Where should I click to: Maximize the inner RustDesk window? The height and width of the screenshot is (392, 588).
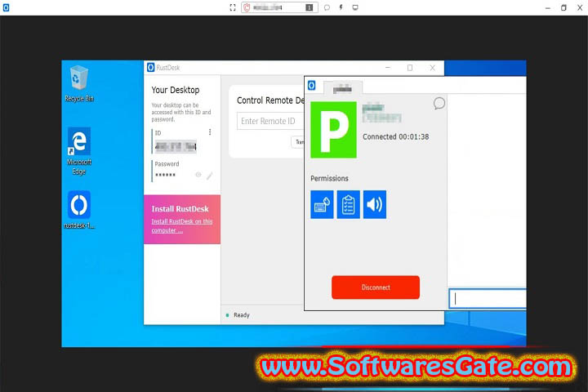pos(410,68)
